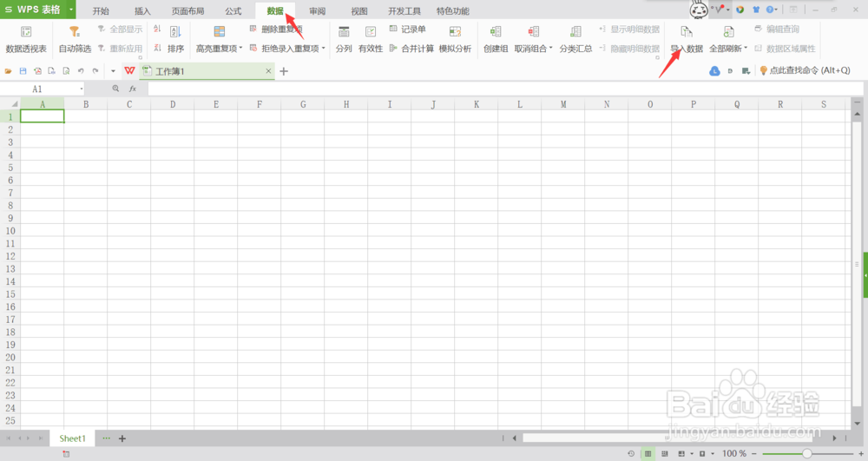
Task: Select row header 10
Action: [x=10, y=231]
